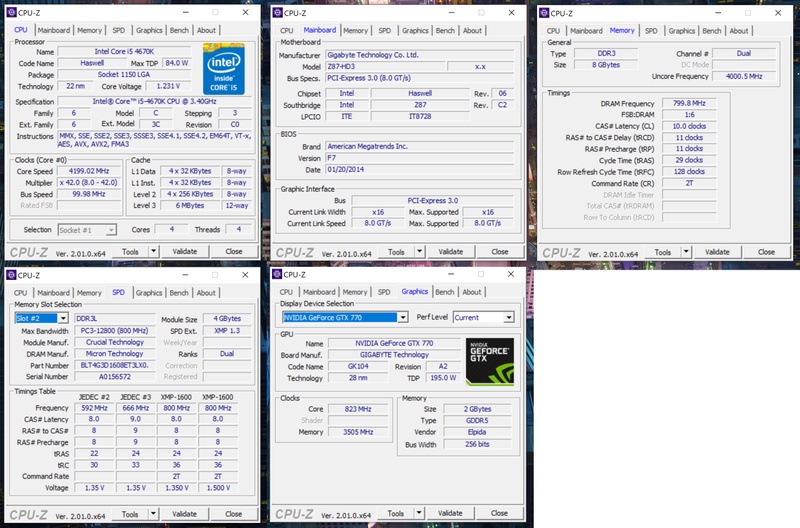Viewport: 800px width, 528px height.
Task: Click Close button in Memory window
Action: tap(766, 252)
